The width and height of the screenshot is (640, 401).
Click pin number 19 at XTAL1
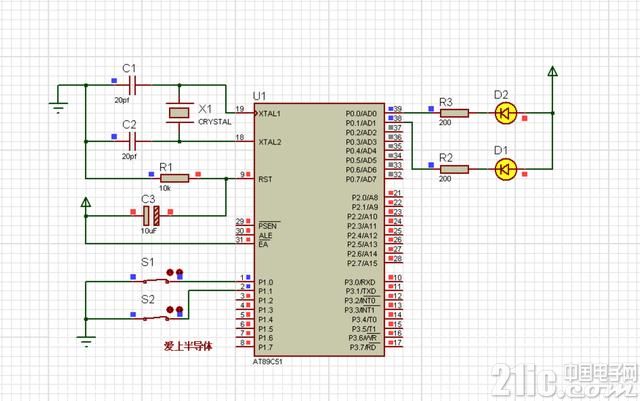(240, 109)
